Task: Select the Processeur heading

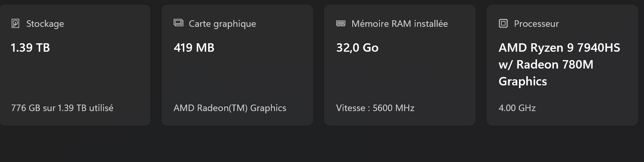Action: pyautogui.click(x=536, y=24)
